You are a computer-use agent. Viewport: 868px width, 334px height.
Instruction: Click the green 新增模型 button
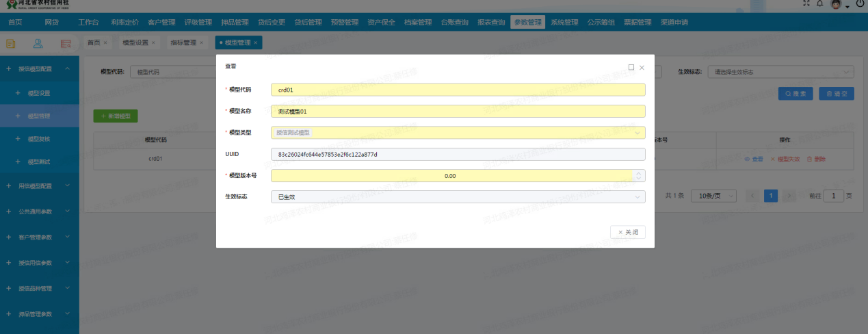(x=116, y=116)
